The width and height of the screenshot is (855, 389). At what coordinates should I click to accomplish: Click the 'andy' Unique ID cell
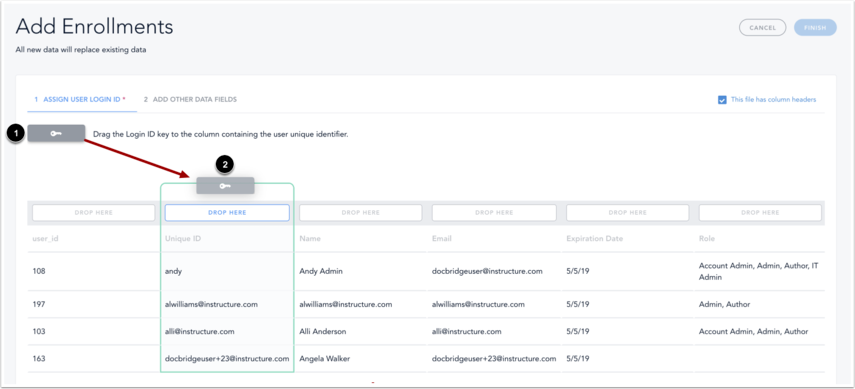tap(173, 271)
